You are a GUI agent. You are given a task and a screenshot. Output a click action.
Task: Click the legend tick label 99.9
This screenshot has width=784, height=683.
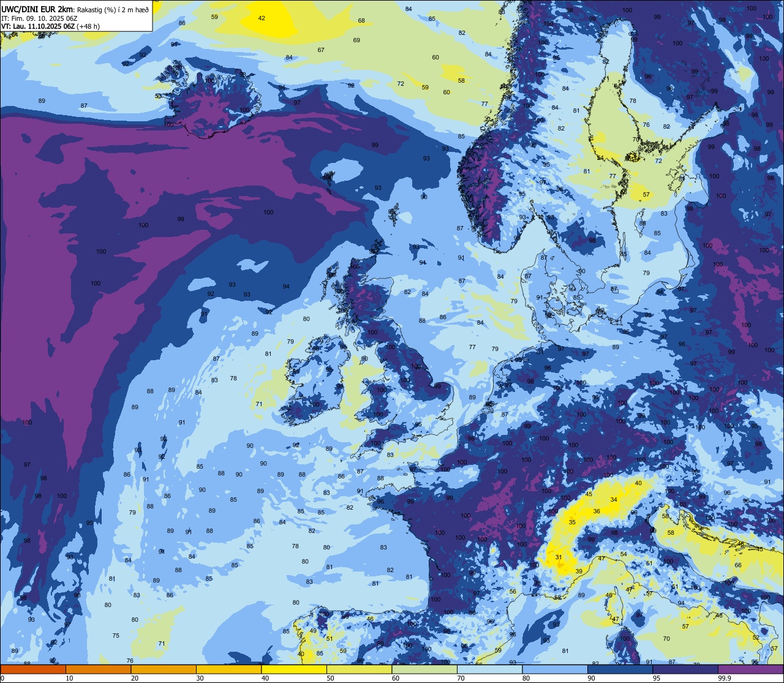pos(725,678)
